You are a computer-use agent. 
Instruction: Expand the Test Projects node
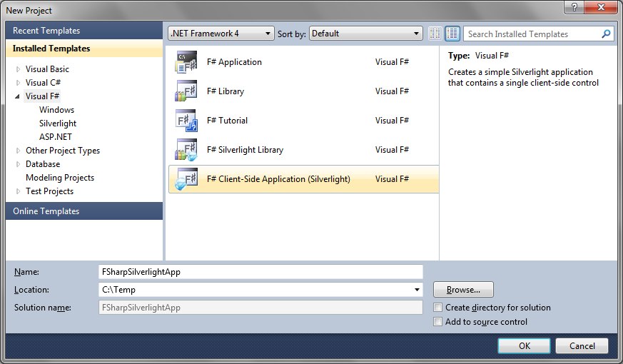18,191
